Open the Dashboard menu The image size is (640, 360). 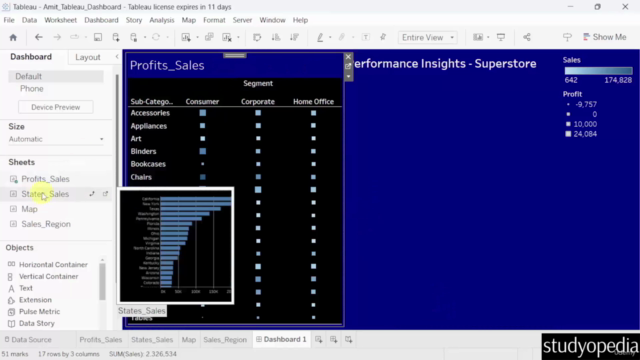click(101, 20)
